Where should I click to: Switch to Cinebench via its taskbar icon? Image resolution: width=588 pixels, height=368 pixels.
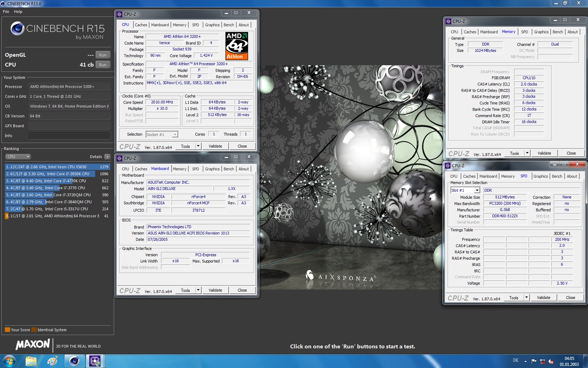click(74, 361)
